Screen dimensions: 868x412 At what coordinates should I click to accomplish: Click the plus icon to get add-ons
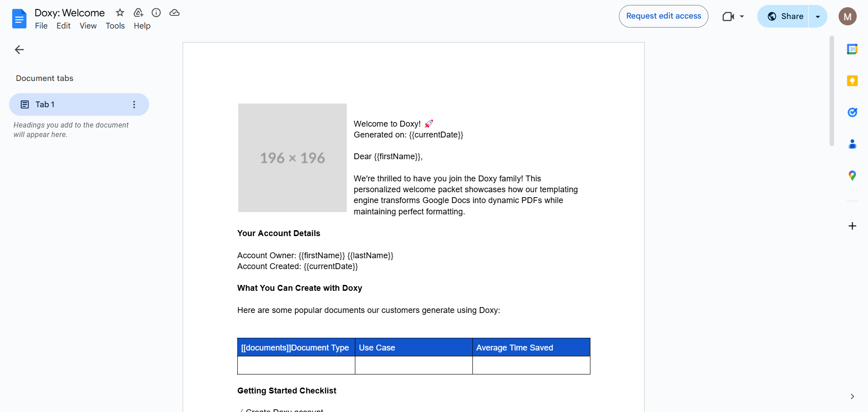click(852, 226)
